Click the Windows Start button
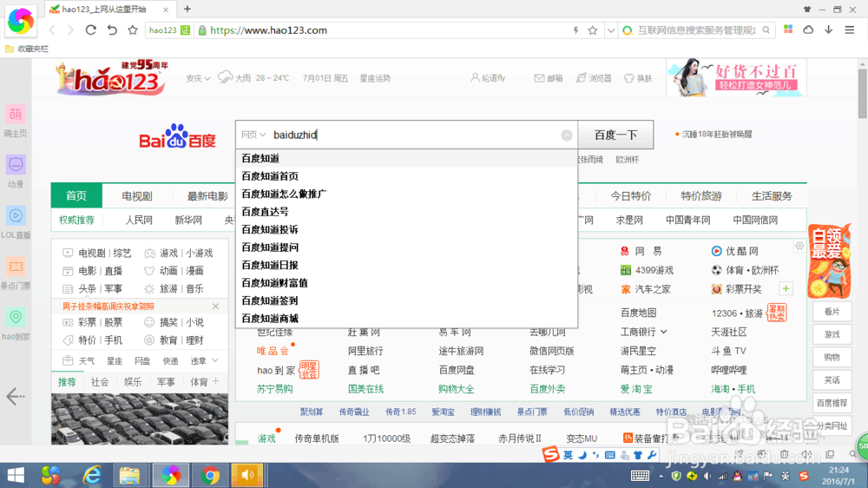The image size is (868, 488). 16,475
